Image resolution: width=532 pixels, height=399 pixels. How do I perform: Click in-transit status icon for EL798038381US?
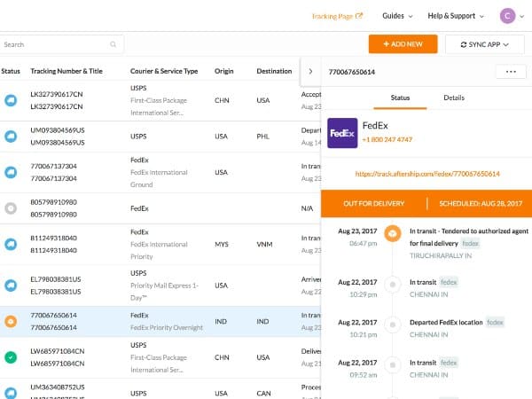pos(11,285)
